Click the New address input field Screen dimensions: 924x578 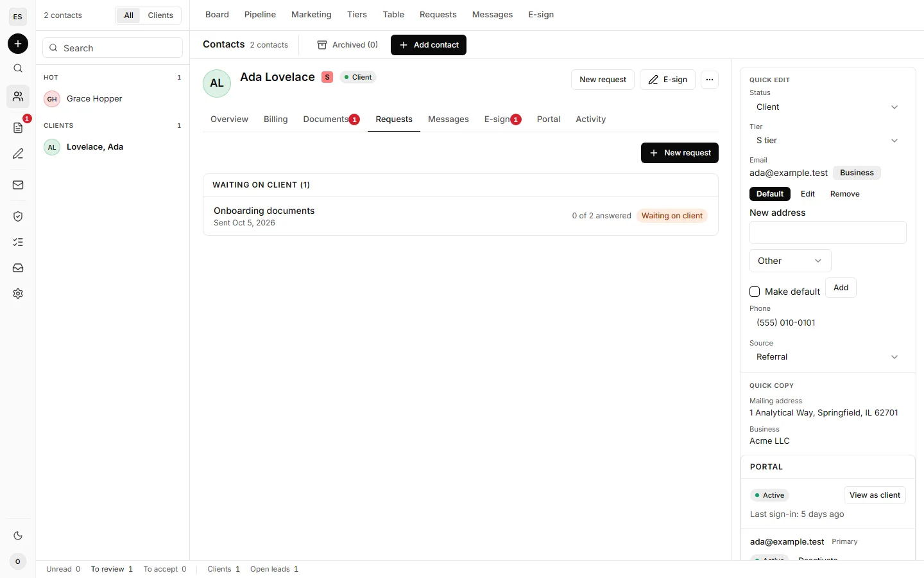828,232
